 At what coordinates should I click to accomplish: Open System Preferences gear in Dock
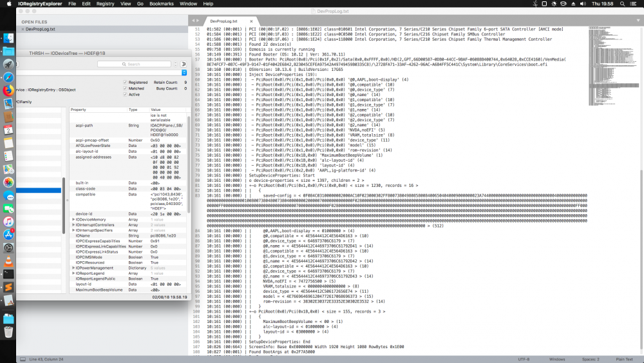(x=8, y=248)
